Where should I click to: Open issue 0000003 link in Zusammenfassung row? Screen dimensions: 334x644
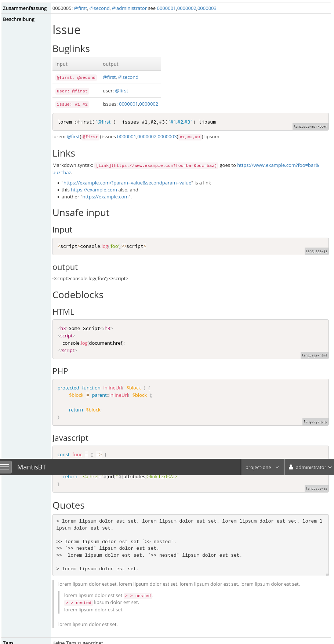(207, 8)
